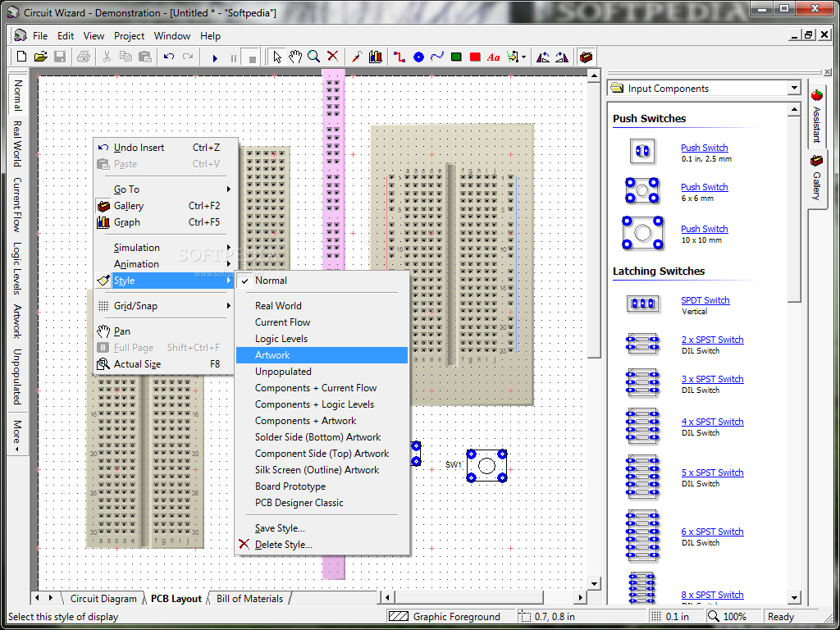Select the red X Delete tool

click(333, 57)
